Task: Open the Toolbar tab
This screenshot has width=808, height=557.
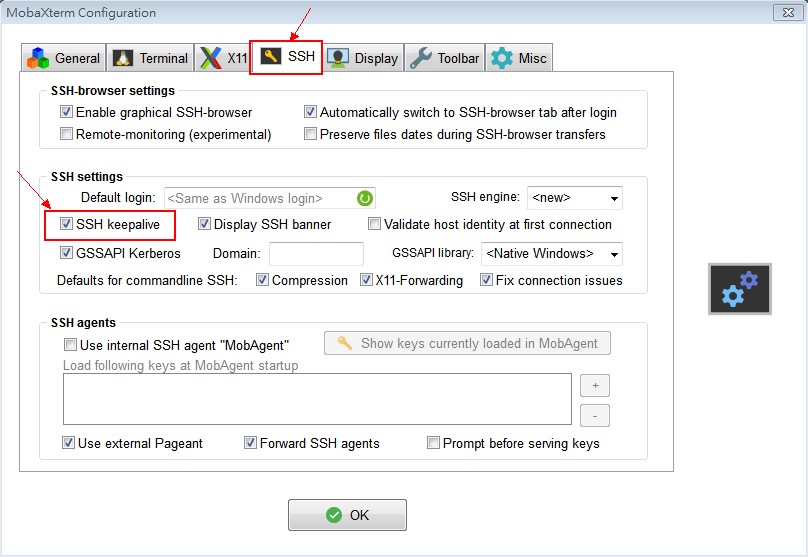Action: [444, 58]
